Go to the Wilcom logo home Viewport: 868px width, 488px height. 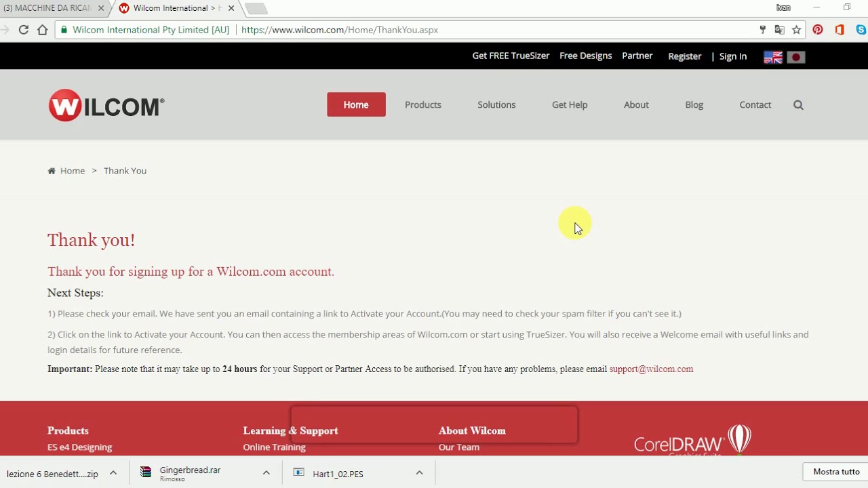click(106, 105)
